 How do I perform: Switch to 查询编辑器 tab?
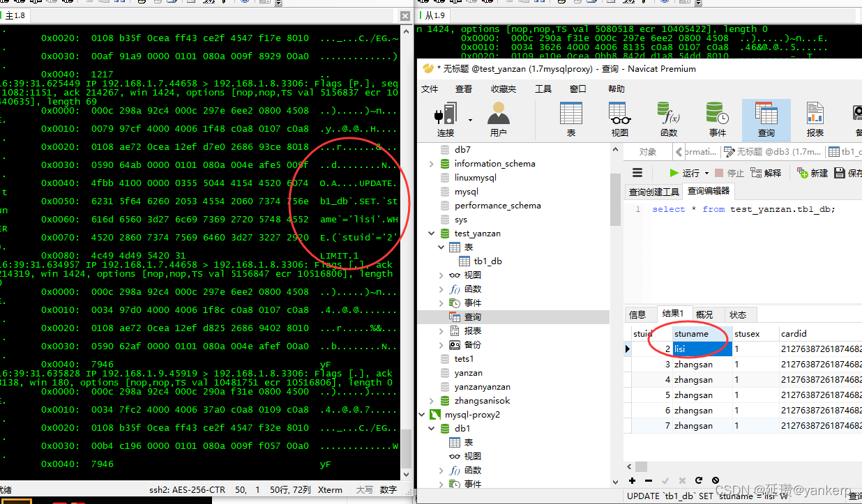(x=709, y=191)
